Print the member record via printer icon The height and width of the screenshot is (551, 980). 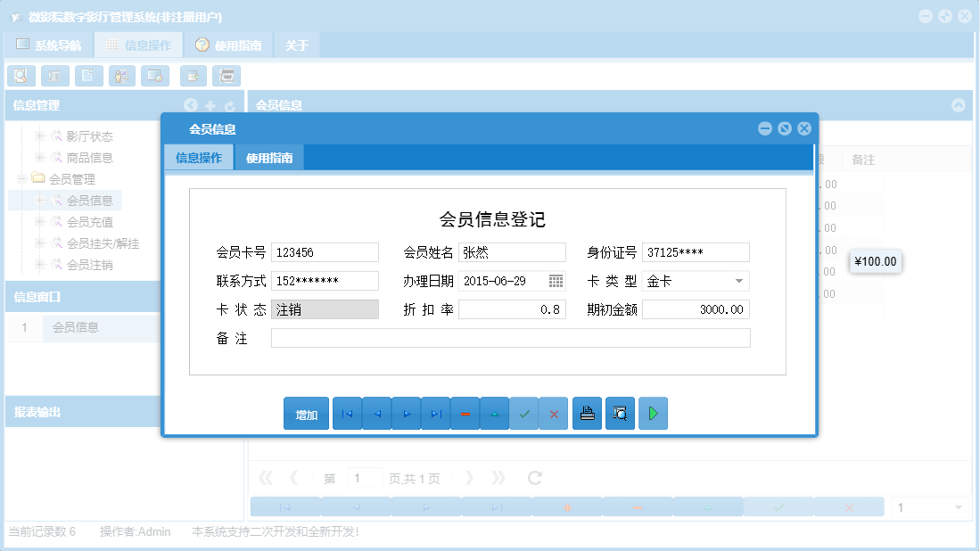pyautogui.click(x=587, y=413)
